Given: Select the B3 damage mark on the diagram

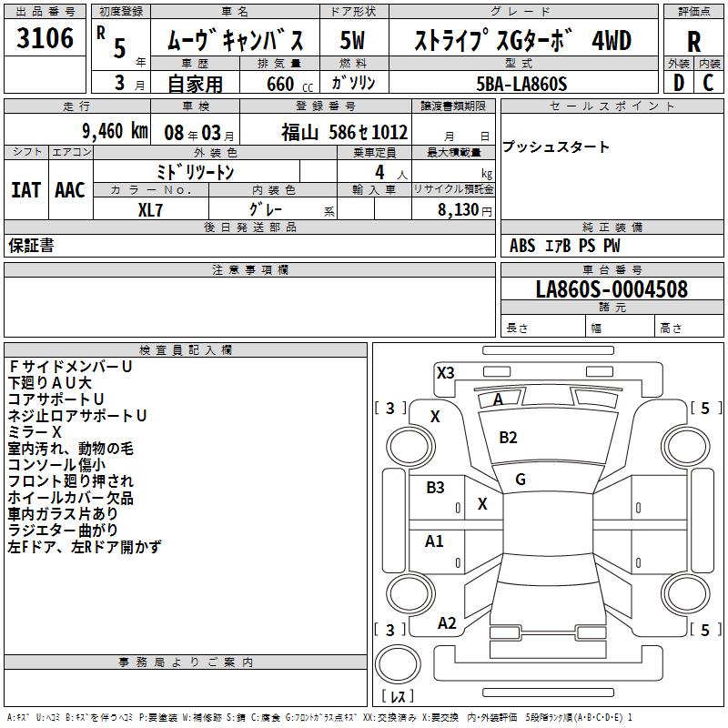Looking at the screenshot, I should point(436,488).
